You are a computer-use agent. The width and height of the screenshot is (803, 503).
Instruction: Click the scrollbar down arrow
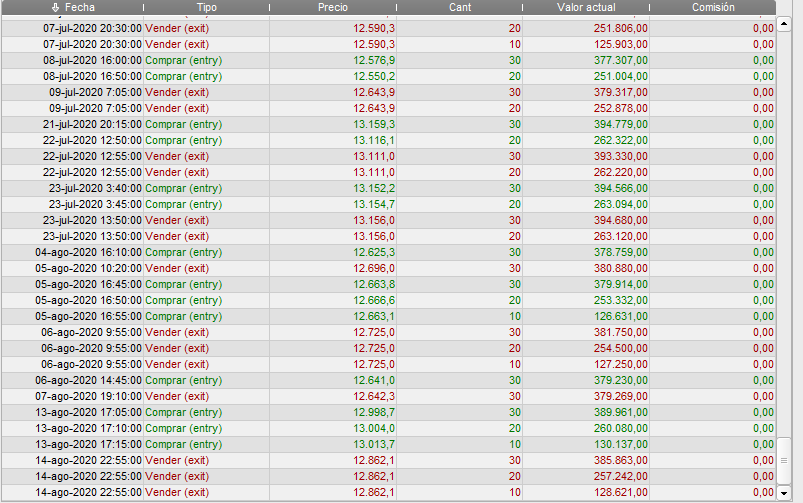[784, 493]
